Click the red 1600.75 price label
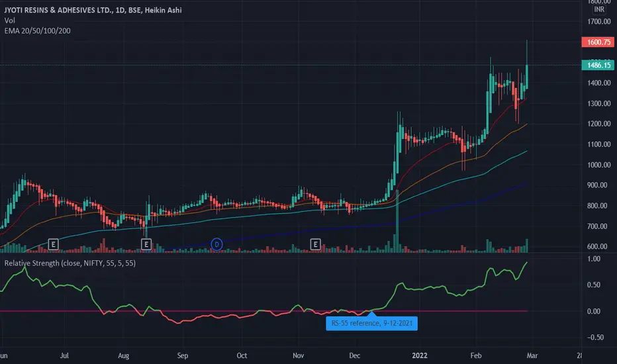This screenshot has width=617, height=364. tap(598, 42)
